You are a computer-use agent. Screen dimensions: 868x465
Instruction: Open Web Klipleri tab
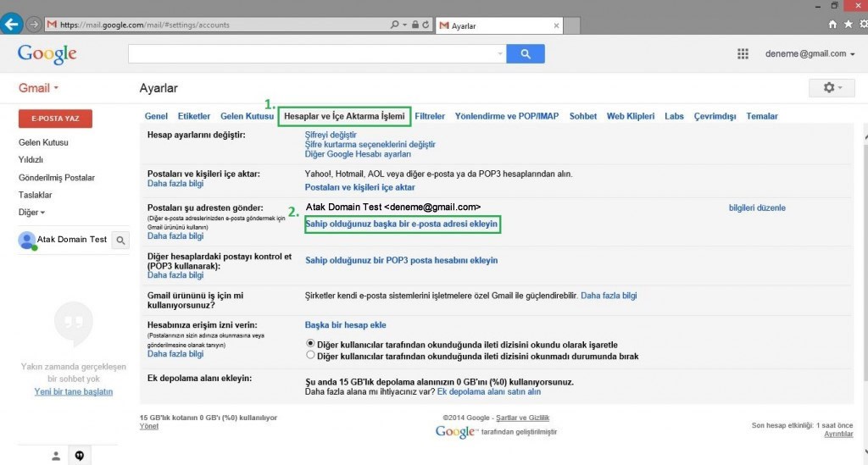(631, 116)
